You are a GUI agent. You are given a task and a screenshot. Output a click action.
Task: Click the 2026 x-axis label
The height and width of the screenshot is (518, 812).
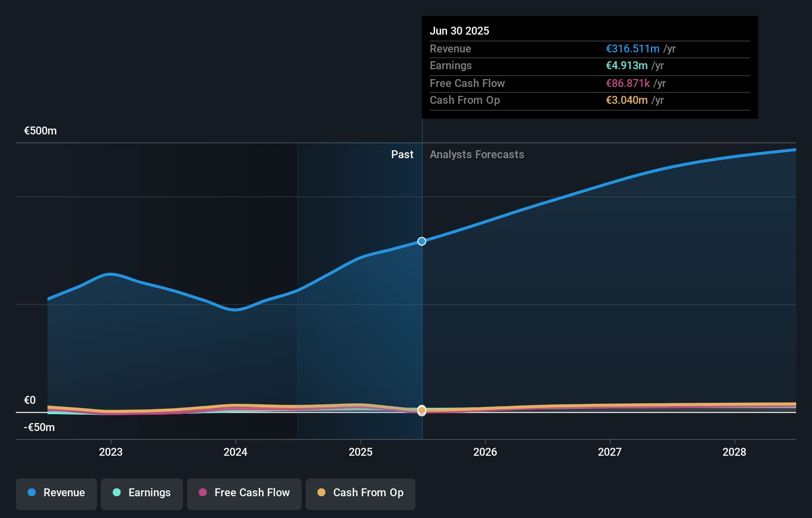[485, 452]
